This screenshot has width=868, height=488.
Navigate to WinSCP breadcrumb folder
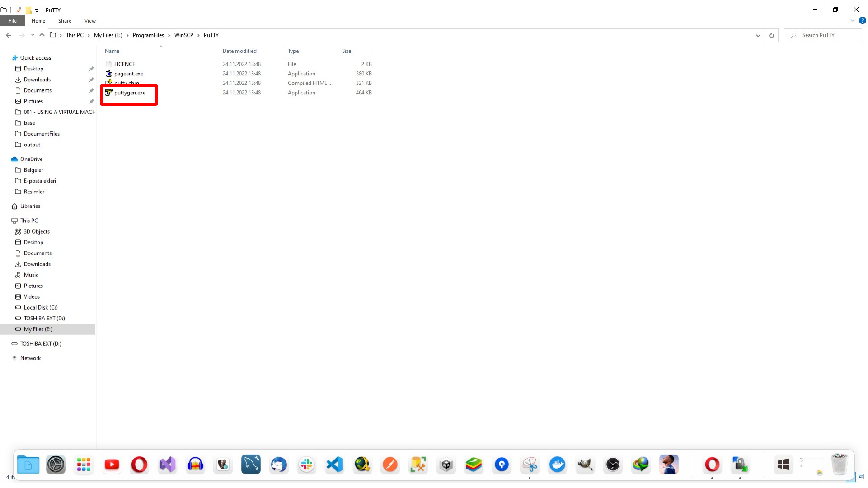click(x=184, y=35)
